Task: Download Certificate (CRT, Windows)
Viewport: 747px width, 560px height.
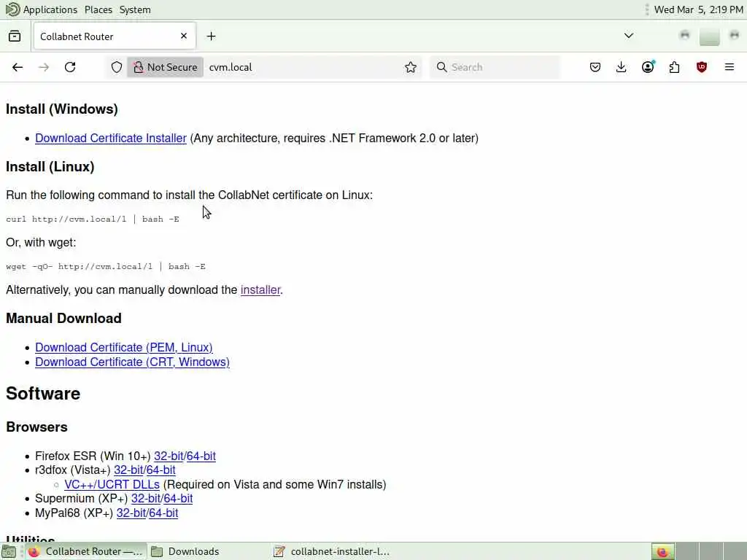Action: coord(133,362)
